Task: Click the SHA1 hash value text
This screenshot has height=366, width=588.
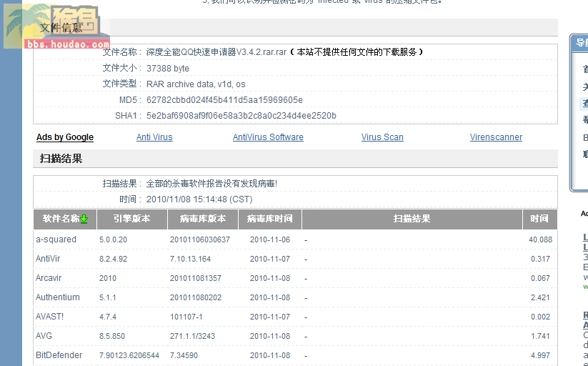Action: click(x=241, y=116)
